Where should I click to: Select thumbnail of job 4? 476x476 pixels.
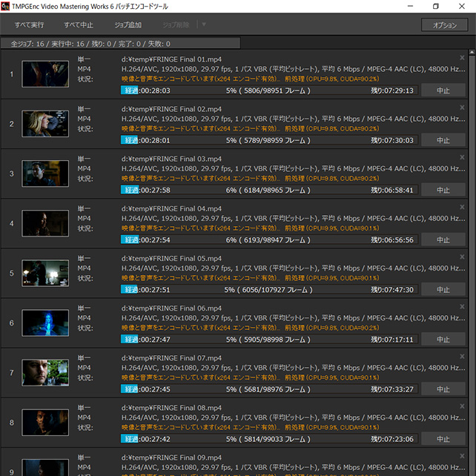45,223
